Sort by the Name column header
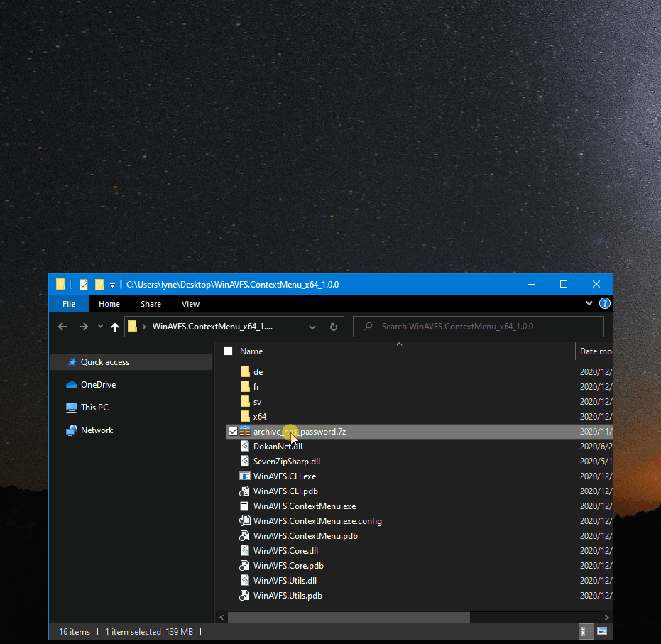The image size is (661, 644). [251, 351]
